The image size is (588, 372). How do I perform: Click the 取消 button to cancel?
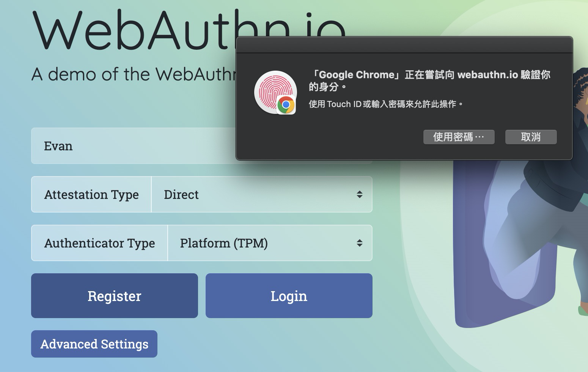pyautogui.click(x=531, y=137)
